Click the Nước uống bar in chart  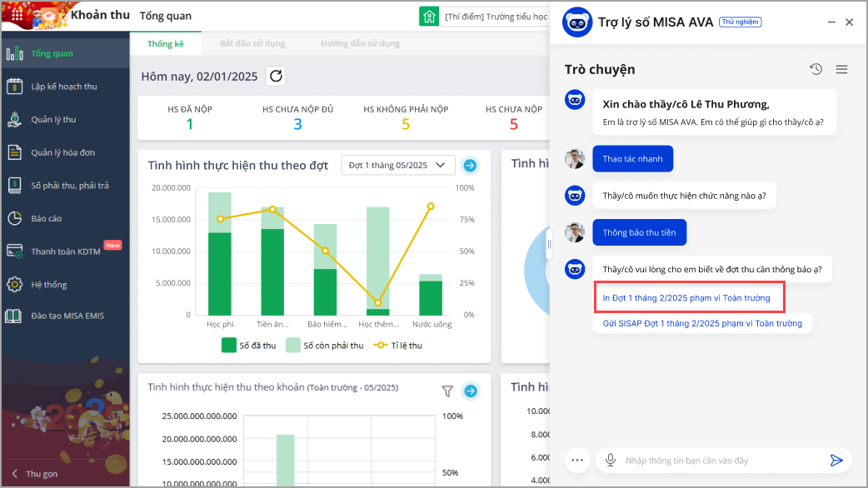(x=431, y=295)
